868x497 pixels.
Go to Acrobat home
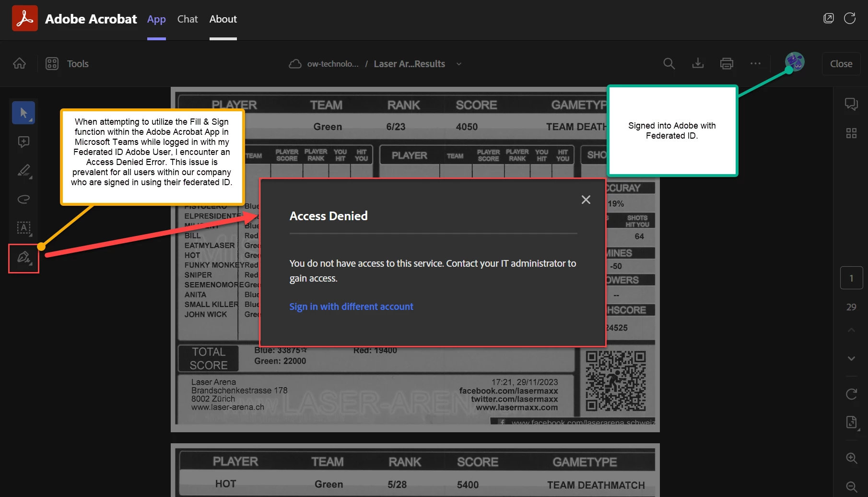click(20, 63)
